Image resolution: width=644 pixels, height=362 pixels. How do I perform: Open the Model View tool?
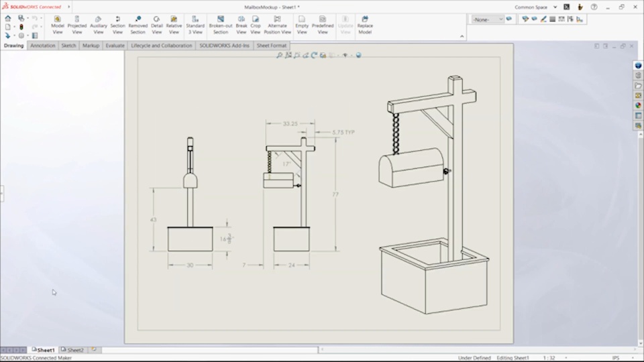click(x=58, y=25)
